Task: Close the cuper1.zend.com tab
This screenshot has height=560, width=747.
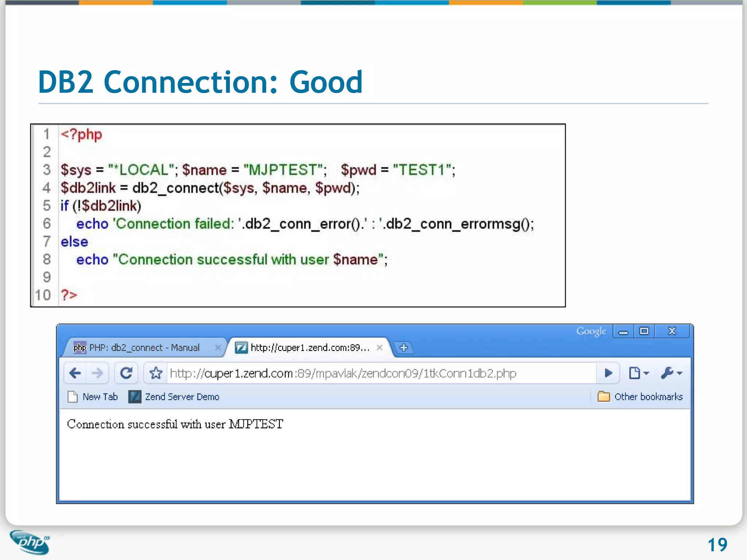Action: click(379, 347)
